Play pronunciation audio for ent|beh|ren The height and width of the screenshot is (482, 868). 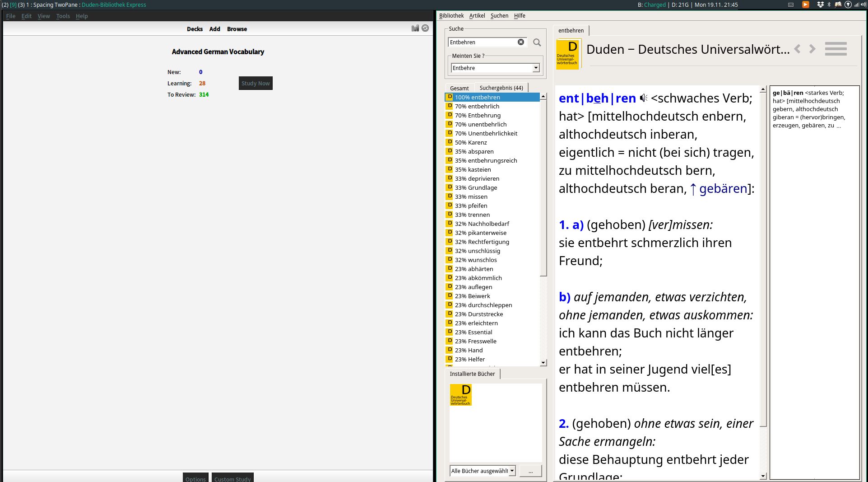pyautogui.click(x=643, y=98)
